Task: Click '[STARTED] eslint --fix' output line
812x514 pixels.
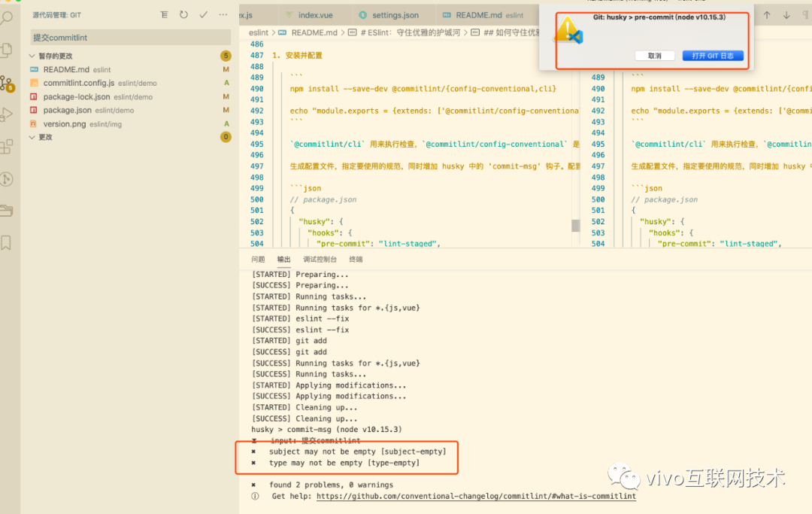Action: (x=300, y=318)
